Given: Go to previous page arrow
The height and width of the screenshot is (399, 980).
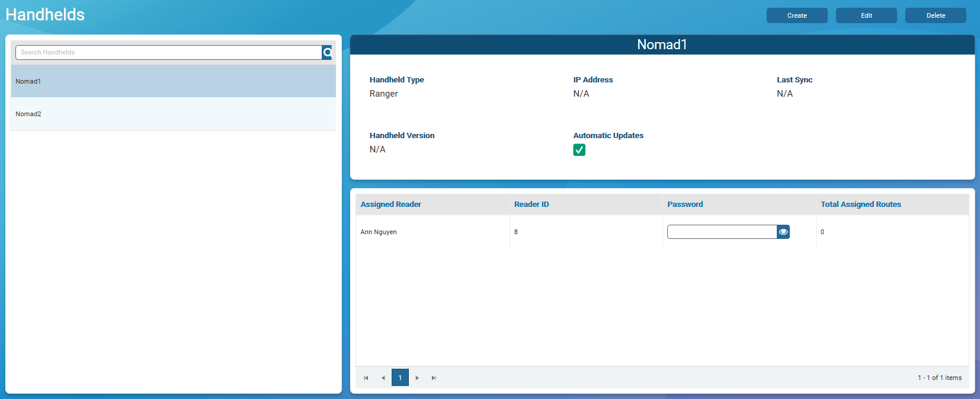Looking at the screenshot, I should pos(383,378).
